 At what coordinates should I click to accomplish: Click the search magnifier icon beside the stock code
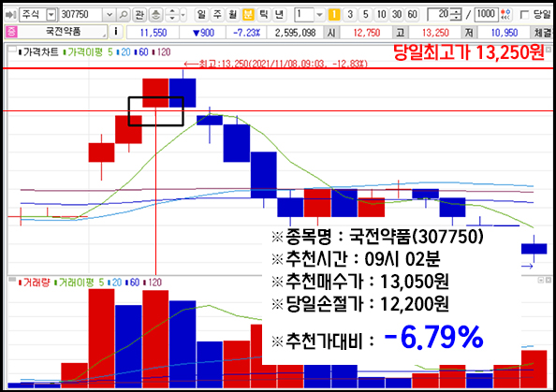(124, 15)
